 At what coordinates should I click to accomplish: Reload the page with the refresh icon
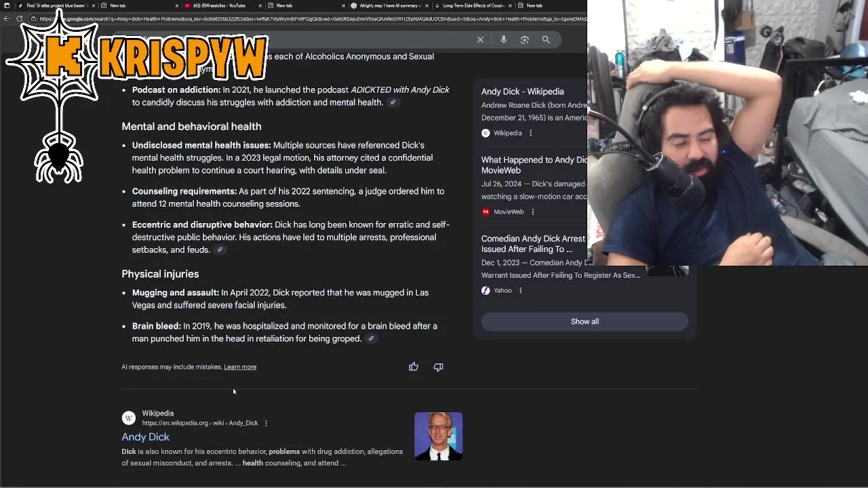point(20,19)
